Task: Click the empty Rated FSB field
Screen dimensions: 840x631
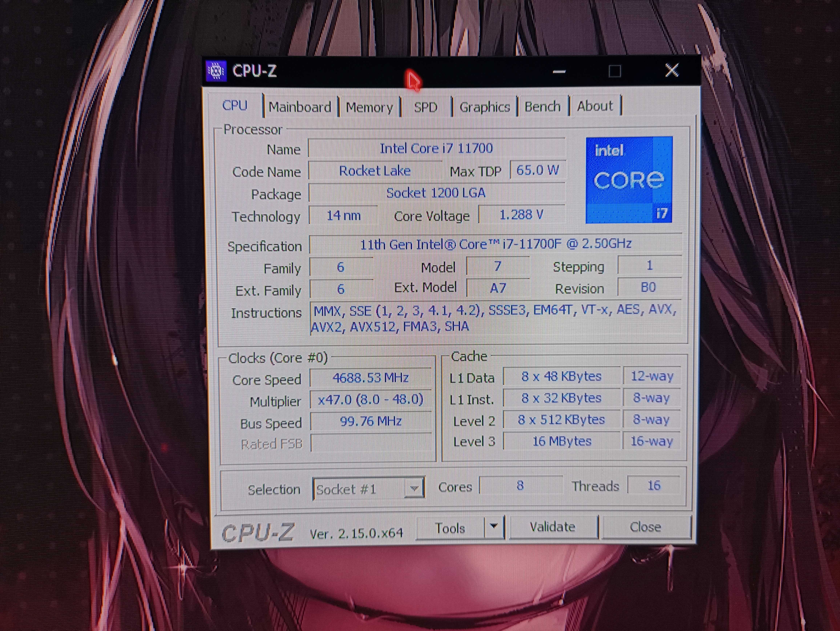Action: pos(371,443)
